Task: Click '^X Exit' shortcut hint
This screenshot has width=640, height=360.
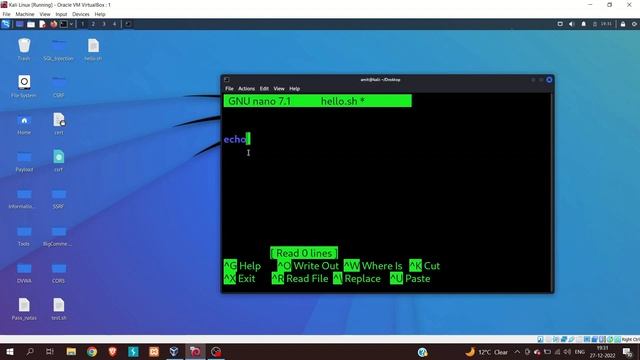Action: pos(239,278)
